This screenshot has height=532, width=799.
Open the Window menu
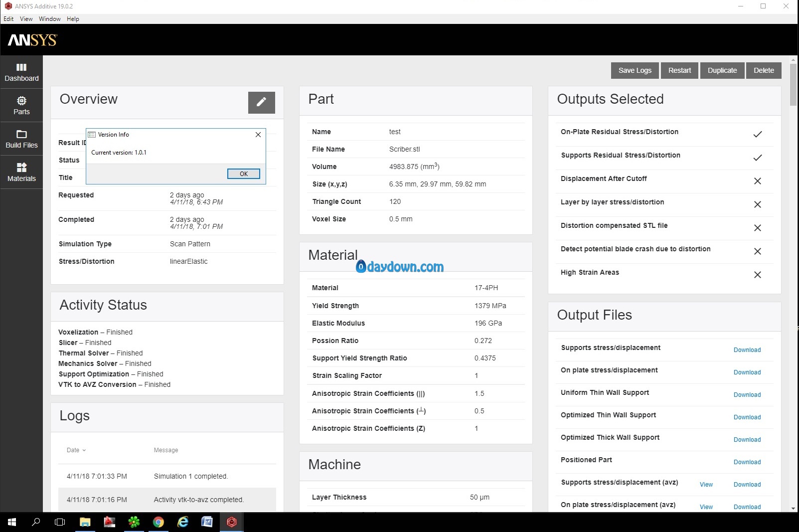click(50, 19)
